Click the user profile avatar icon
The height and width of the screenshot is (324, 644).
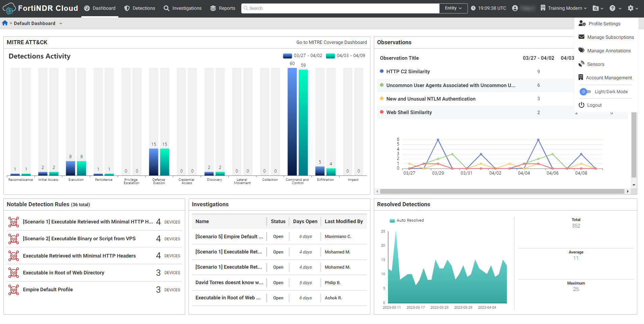coord(515,8)
